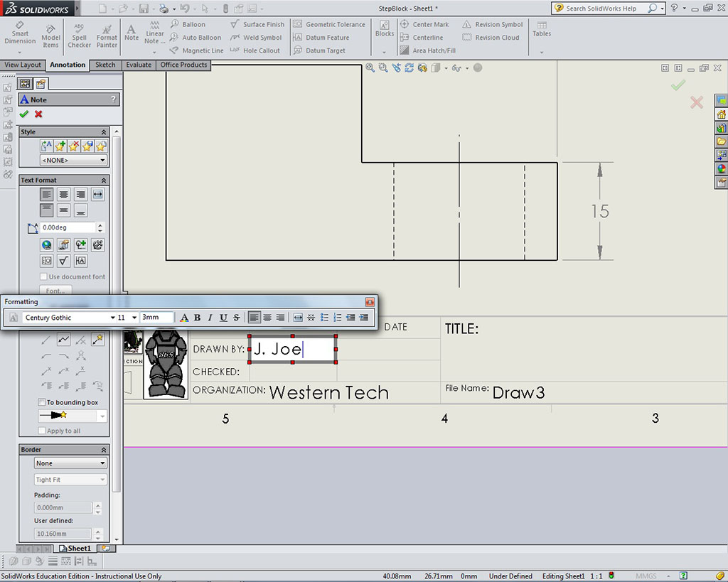Toggle center text alignment in Text Format
Screen dimensions: 728x582
click(64, 195)
